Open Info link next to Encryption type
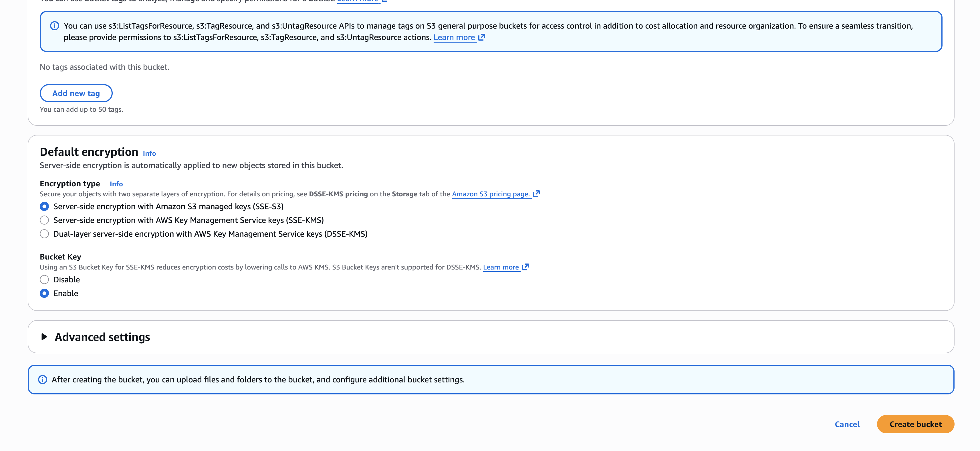The image size is (980, 451). coord(116,184)
